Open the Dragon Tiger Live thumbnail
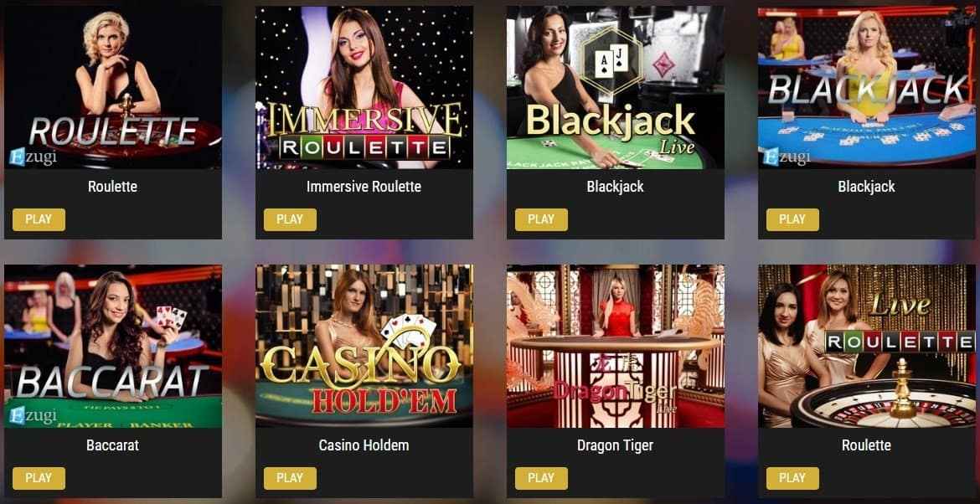Image resolution: width=980 pixels, height=504 pixels. tap(616, 346)
